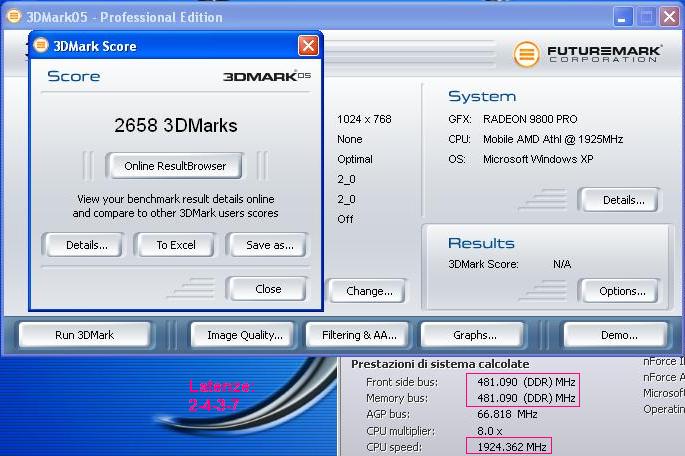Image resolution: width=685 pixels, height=456 pixels.
Task: Click the Microsoft Windows XP OS value
Action: (538, 159)
